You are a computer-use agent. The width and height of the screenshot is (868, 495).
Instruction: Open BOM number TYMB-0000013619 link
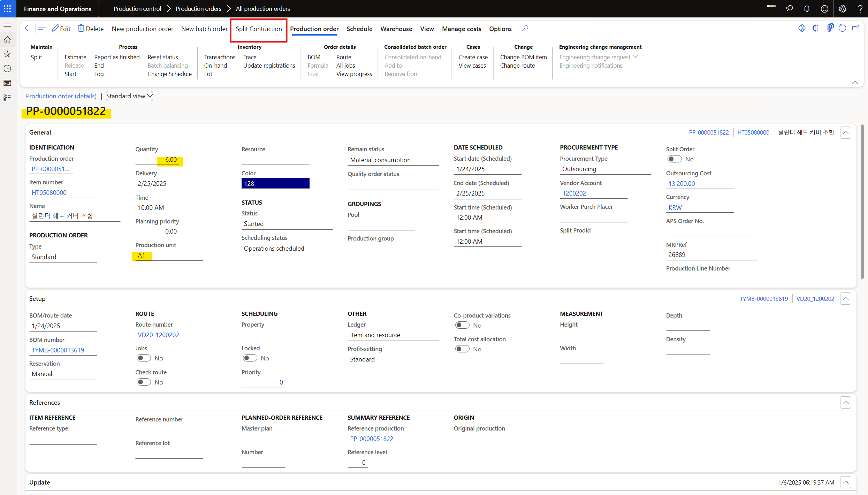[58, 350]
